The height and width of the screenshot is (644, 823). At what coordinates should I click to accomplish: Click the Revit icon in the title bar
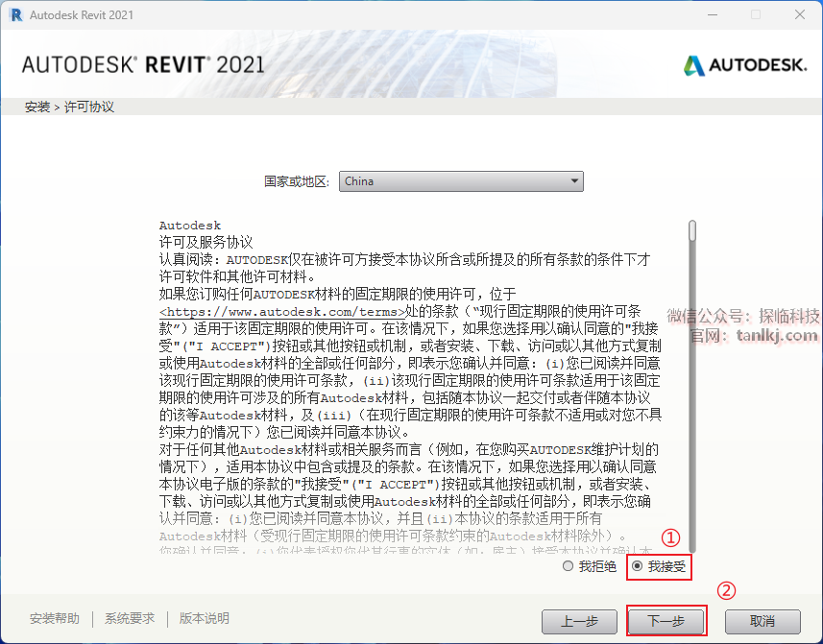15,14
